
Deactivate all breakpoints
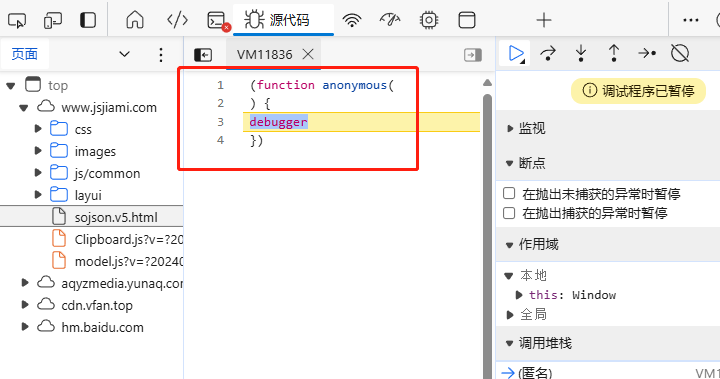tap(680, 54)
